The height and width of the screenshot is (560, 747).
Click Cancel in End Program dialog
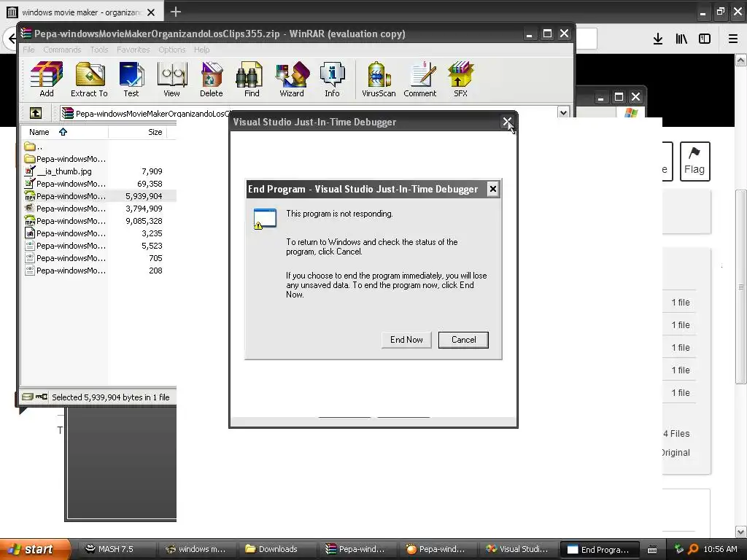[x=463, y=340]
